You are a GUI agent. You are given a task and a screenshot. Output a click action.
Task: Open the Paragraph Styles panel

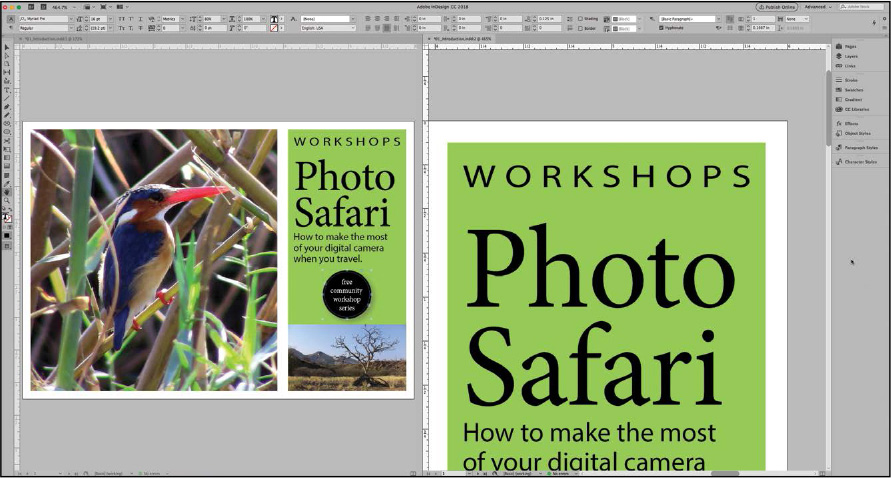click(x=856, y=148)
